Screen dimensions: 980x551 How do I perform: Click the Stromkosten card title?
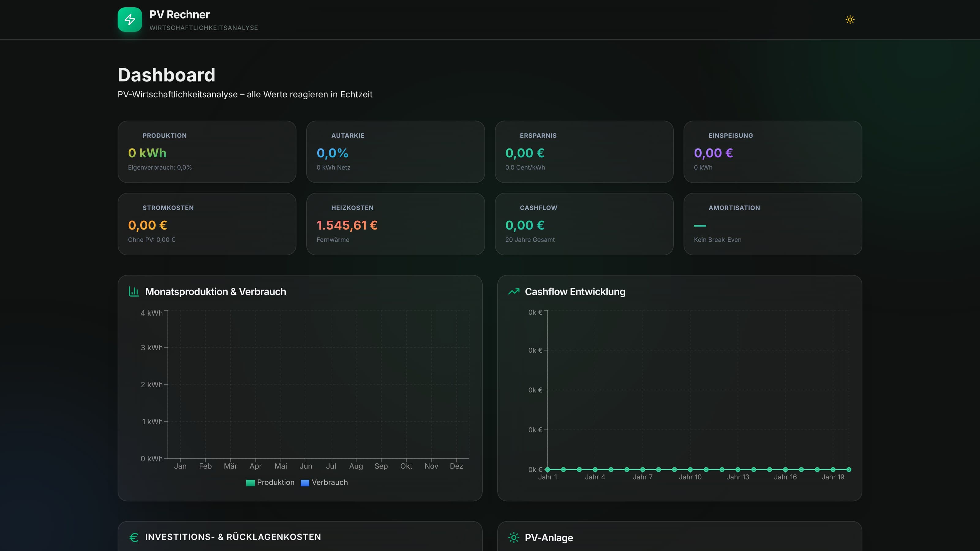tap(168, 208)
